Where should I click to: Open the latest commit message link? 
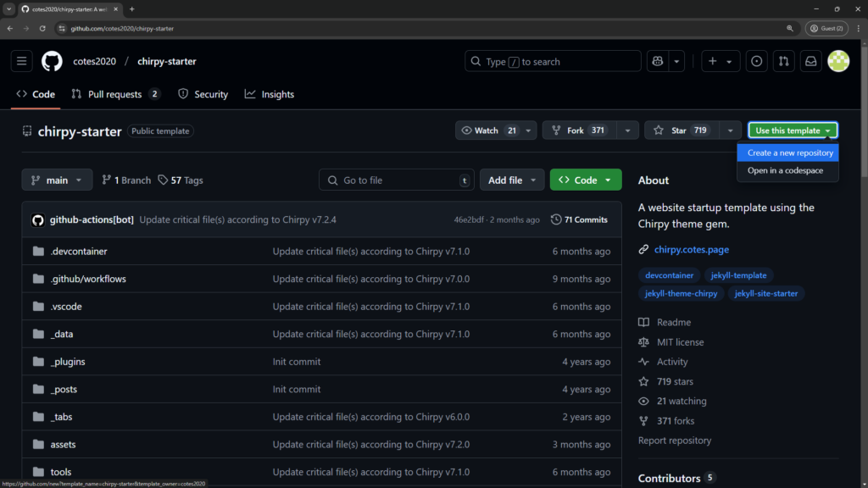[238, 219]
